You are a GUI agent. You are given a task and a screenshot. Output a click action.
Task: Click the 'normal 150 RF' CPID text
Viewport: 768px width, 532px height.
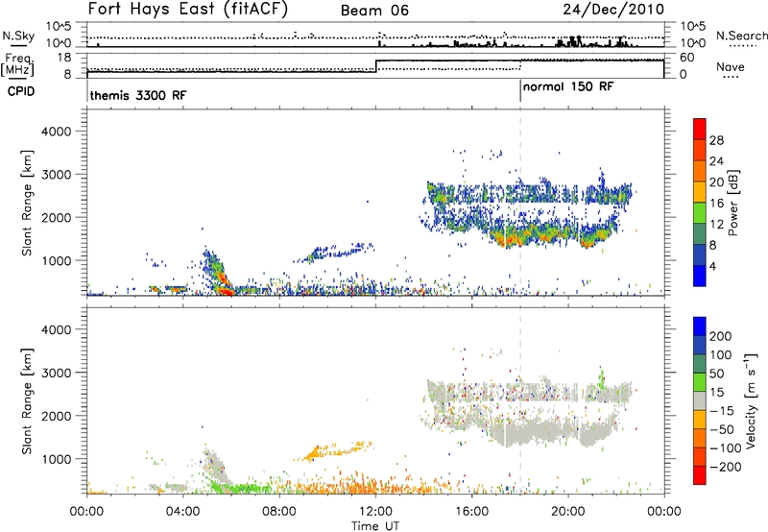click(x=568, y=87)
